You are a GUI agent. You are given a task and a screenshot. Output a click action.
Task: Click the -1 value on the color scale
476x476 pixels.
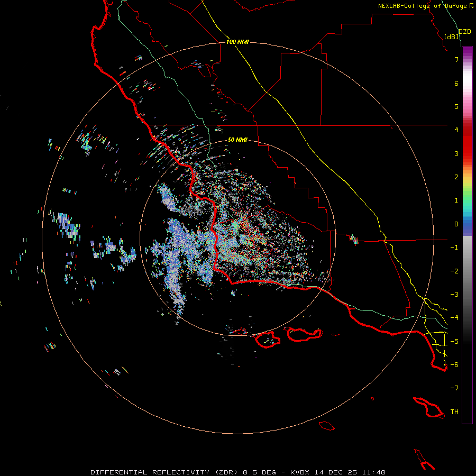coord(454,248)
